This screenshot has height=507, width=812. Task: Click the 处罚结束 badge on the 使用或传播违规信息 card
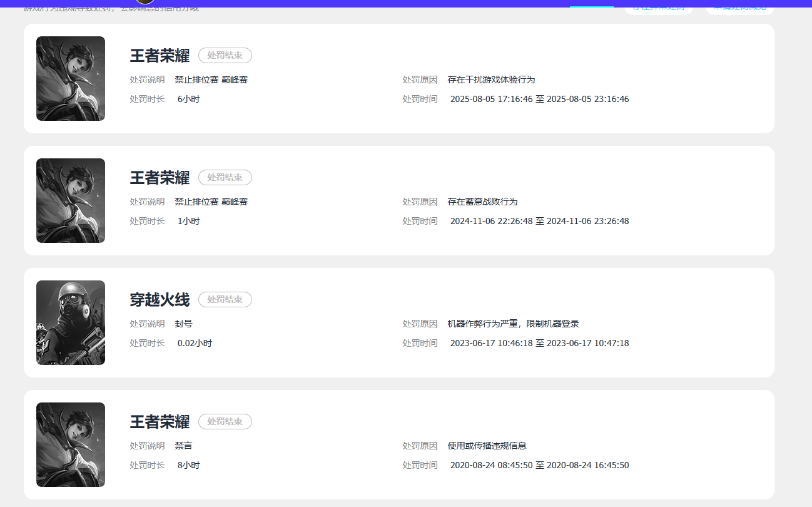(x=225, y=421)
